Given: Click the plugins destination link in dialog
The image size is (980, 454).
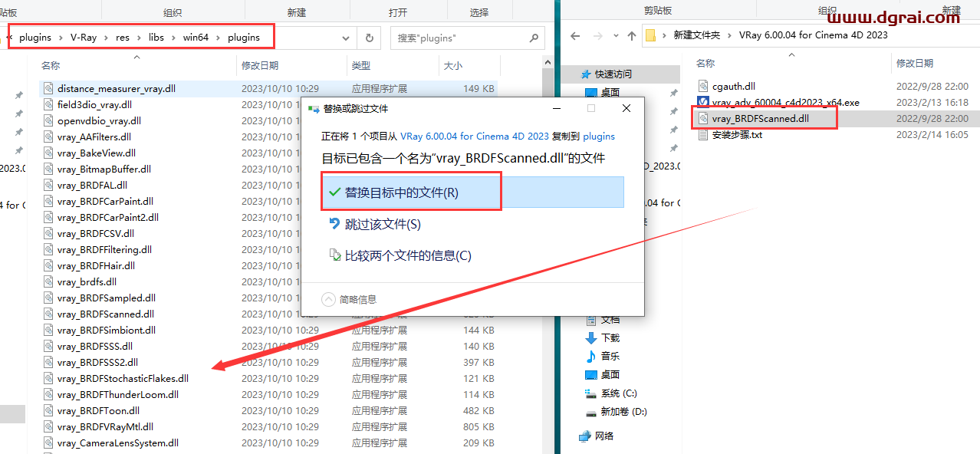Looking at the screenshot, I should tap(599, 136).
